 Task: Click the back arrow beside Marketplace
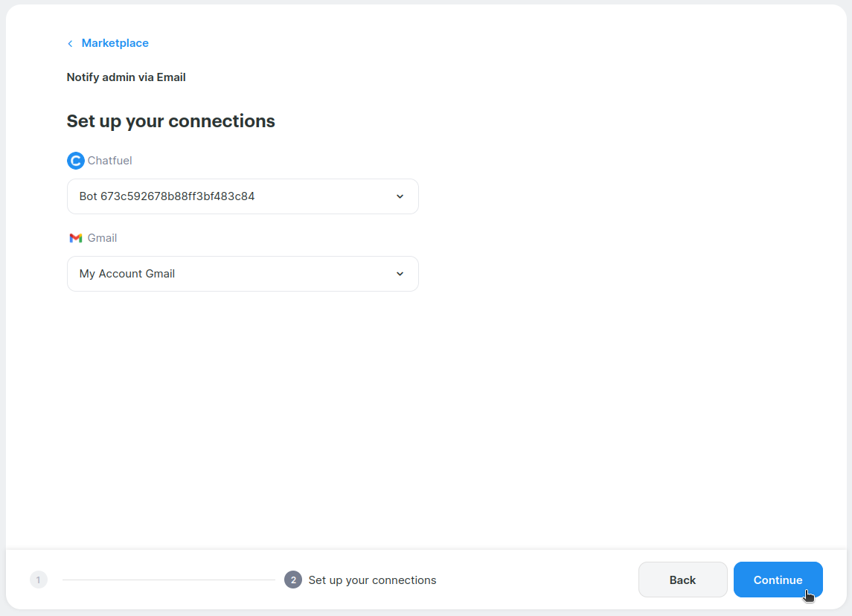tap(70, 44)
